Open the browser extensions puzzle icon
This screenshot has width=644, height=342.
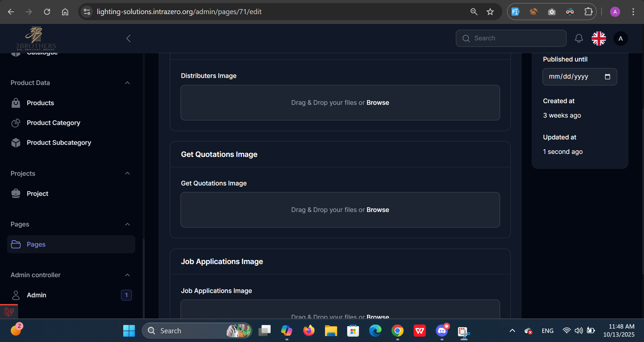pos(588,12)
